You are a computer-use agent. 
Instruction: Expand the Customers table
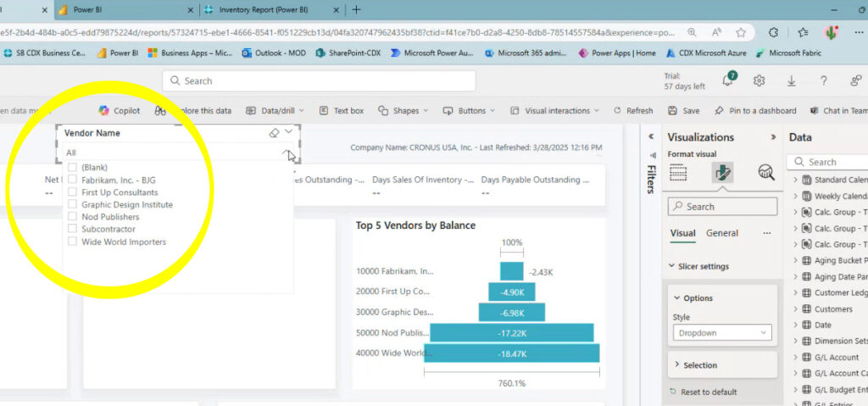click(x=795, y=309)
